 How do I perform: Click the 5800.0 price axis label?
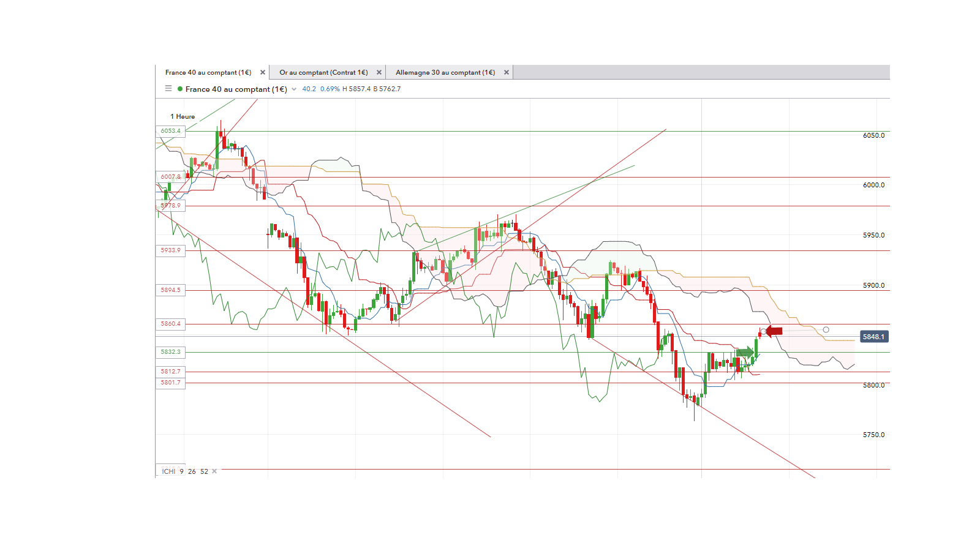coord(874,385)
